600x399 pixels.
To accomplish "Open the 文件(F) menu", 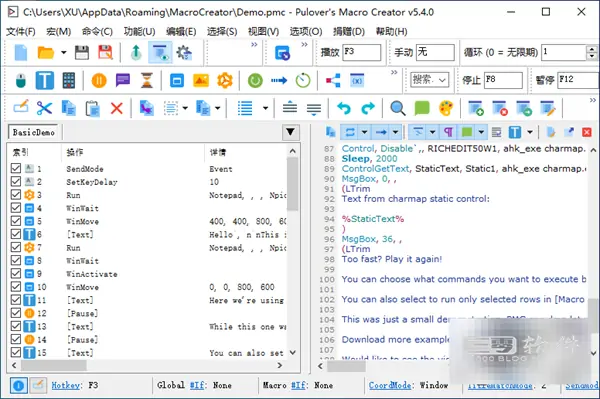I will [x=21, y=31].
